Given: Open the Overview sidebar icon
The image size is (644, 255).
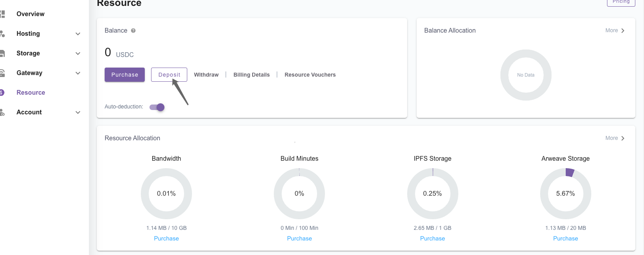Looking at the screenshot, I should (x=2, y=14).
